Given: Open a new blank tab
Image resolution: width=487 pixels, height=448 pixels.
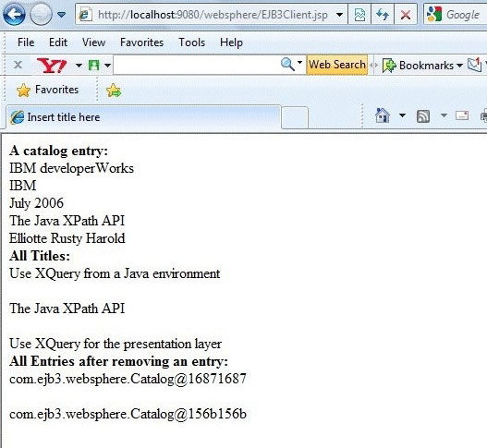Looking at the screenshot, I should pos(295,117).
